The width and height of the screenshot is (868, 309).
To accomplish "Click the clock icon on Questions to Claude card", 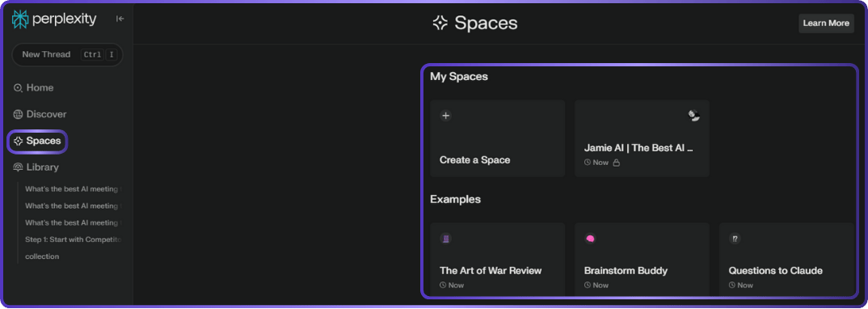I will (732, 286).
